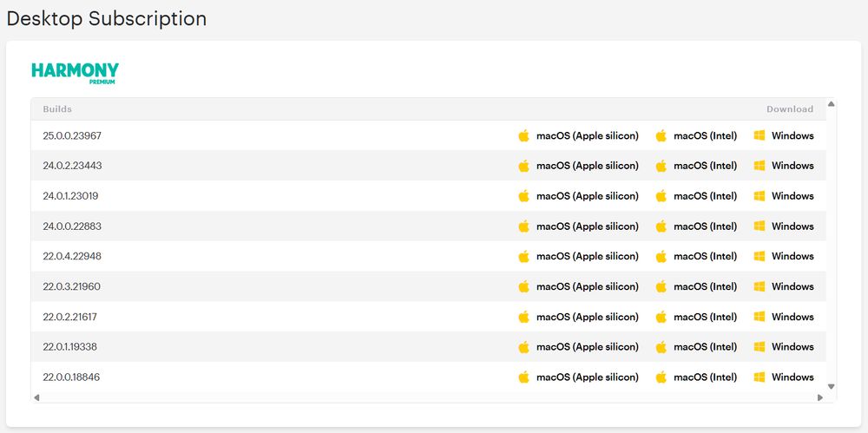Click Intel apple icon for 22.0.1.19338
This screenshot has width=868, height=433.
pos(661,346)
